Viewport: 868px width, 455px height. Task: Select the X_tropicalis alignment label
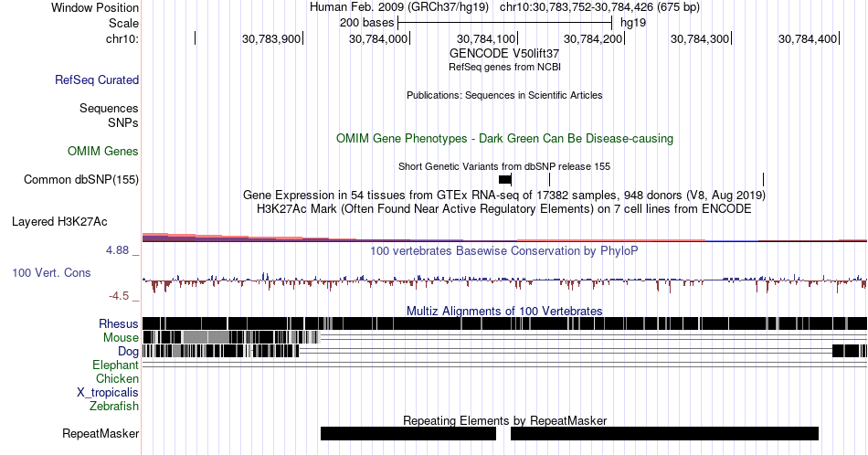tap(108, 393)
